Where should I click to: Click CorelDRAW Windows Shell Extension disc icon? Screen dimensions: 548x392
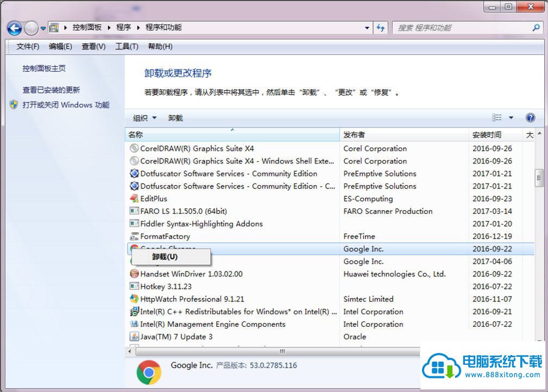[x=134, y=161]
